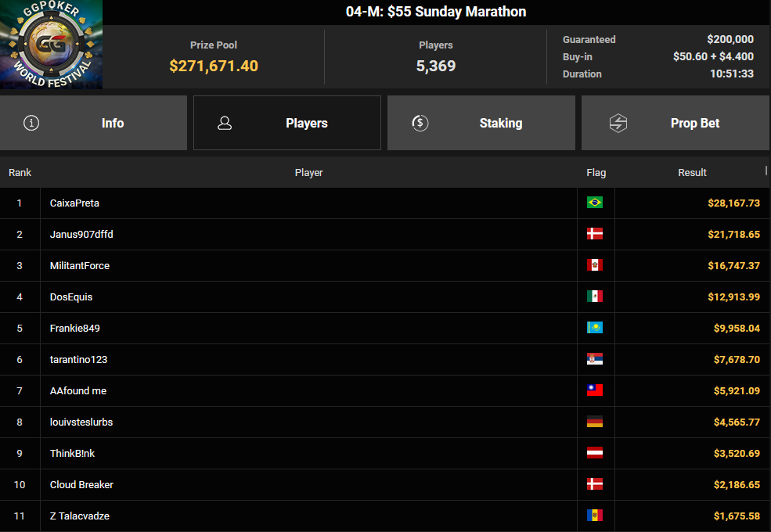Click the Player column header
771x532 pixels.
click(309, 173)
